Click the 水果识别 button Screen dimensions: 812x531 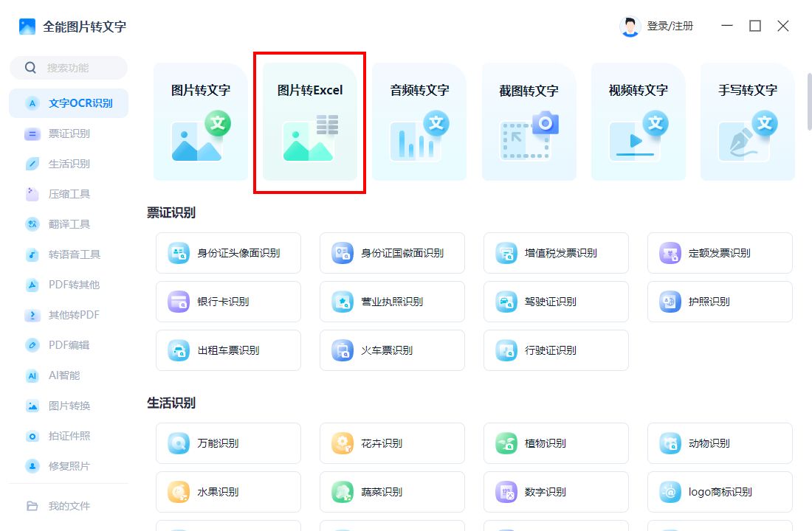(x=228, y=492)
